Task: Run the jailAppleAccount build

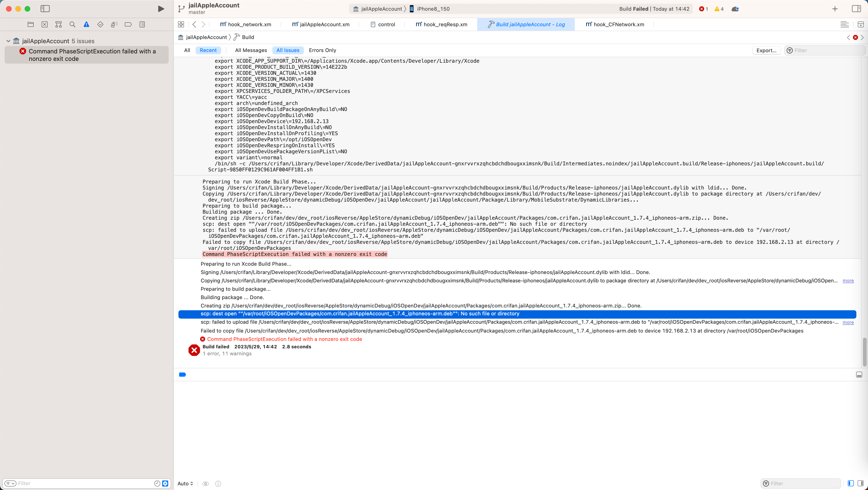Action: tap(161, 9)
